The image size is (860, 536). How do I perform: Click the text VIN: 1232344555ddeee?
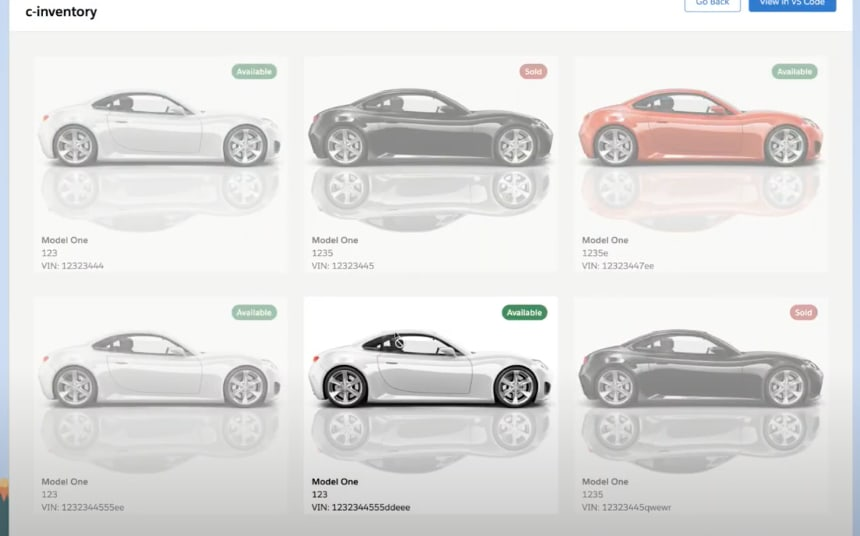point(361,507)
